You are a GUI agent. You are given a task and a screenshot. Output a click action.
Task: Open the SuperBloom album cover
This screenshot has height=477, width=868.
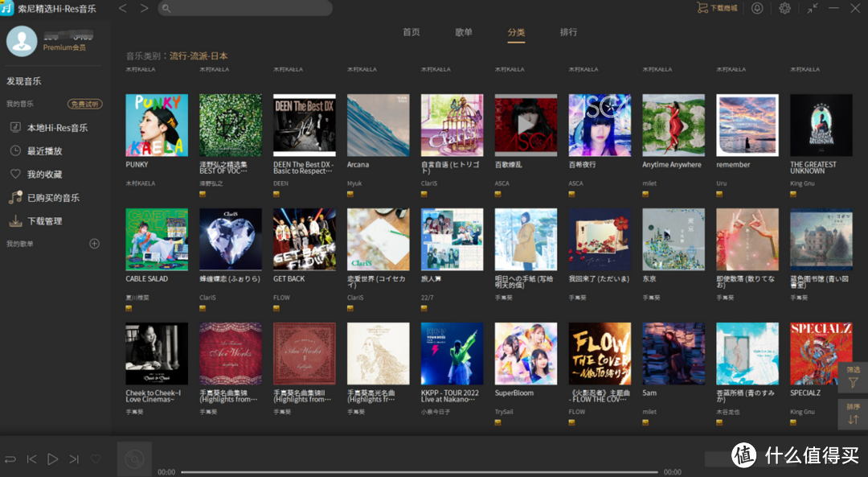(526, 353)
